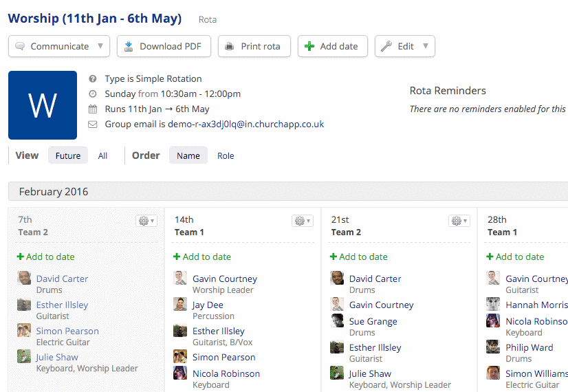Click David Carter's photo under 21st
Viewport: 568px width, 392px height.
337,279
